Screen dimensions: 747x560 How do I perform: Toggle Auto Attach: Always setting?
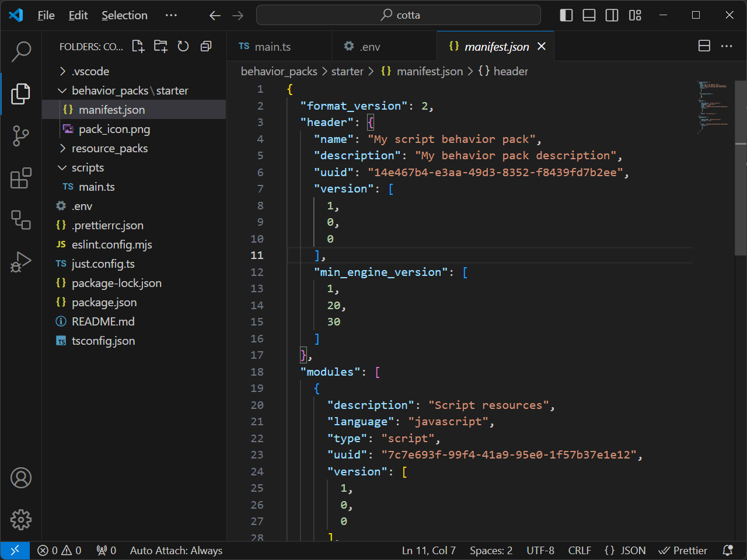[x=176, y=550]
